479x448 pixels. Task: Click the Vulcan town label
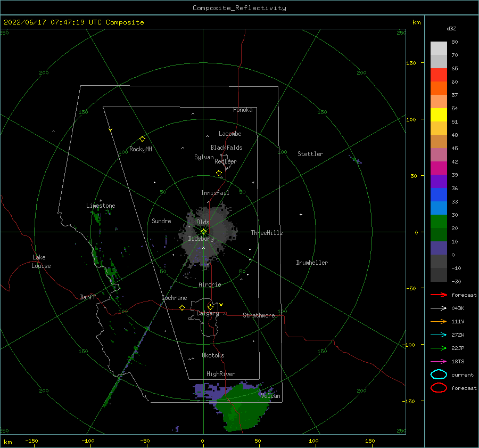pos(270,396)
